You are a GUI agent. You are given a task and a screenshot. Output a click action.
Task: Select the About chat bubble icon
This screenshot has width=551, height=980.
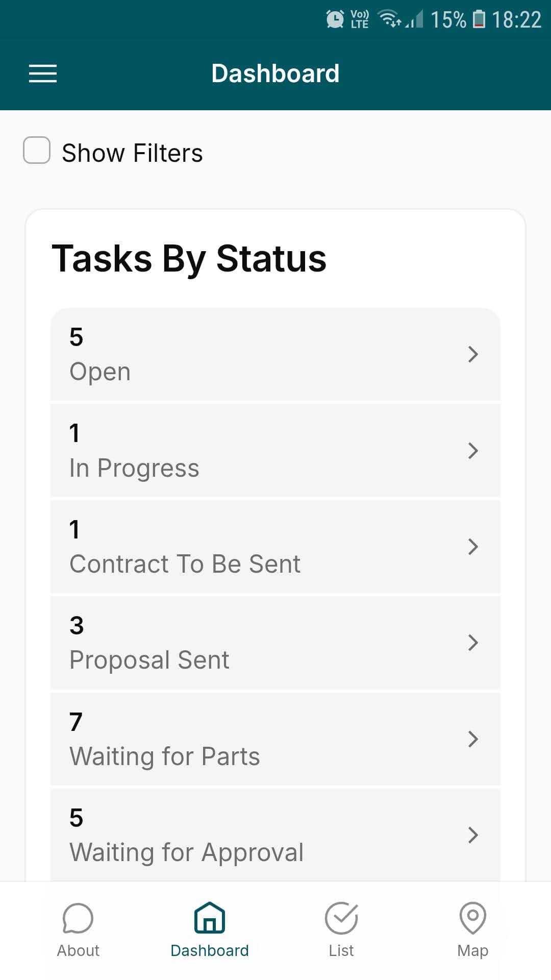coord(78,917)
